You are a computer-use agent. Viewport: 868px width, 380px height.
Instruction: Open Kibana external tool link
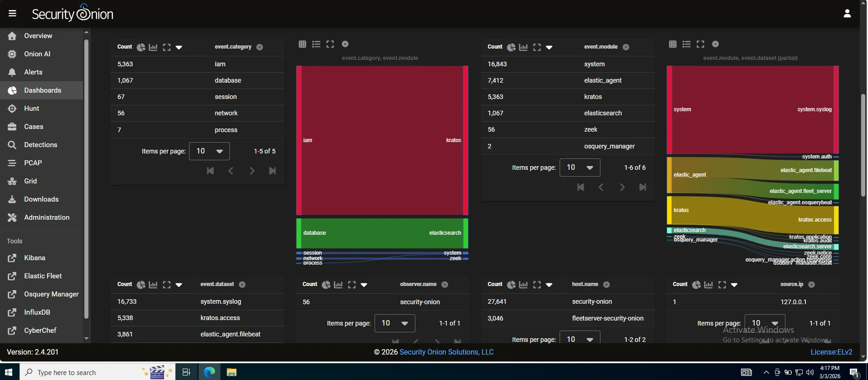pos(34,258)
